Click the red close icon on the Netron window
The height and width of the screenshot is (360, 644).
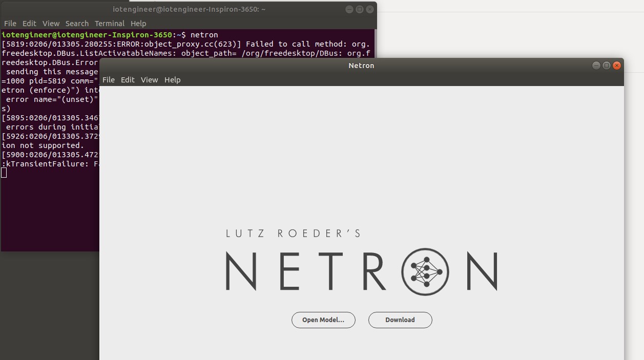tap(617, 66)
